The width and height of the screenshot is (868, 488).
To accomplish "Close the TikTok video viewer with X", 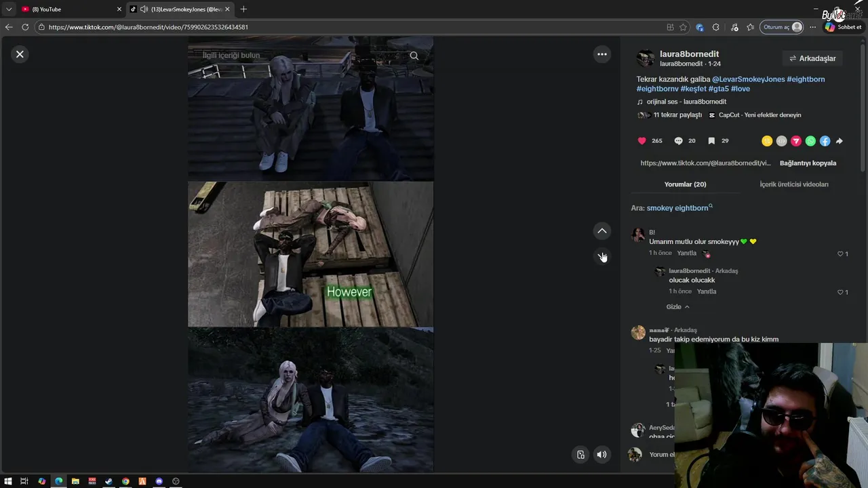I will point(20,54).
